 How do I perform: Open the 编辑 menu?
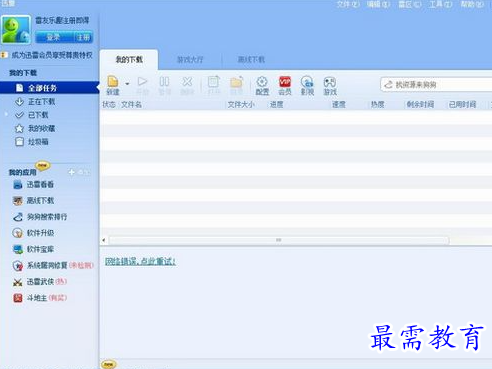[x=379, y=4]
